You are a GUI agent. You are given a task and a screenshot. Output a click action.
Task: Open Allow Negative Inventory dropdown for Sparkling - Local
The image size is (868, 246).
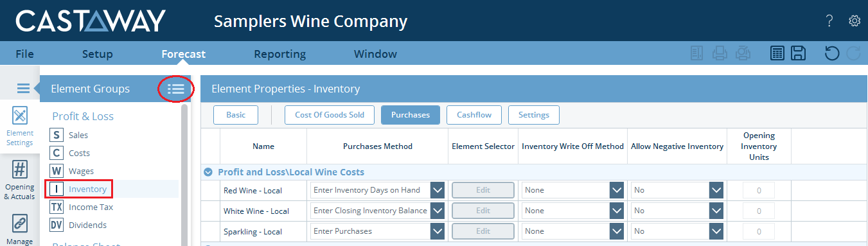(x=716, y=231)
